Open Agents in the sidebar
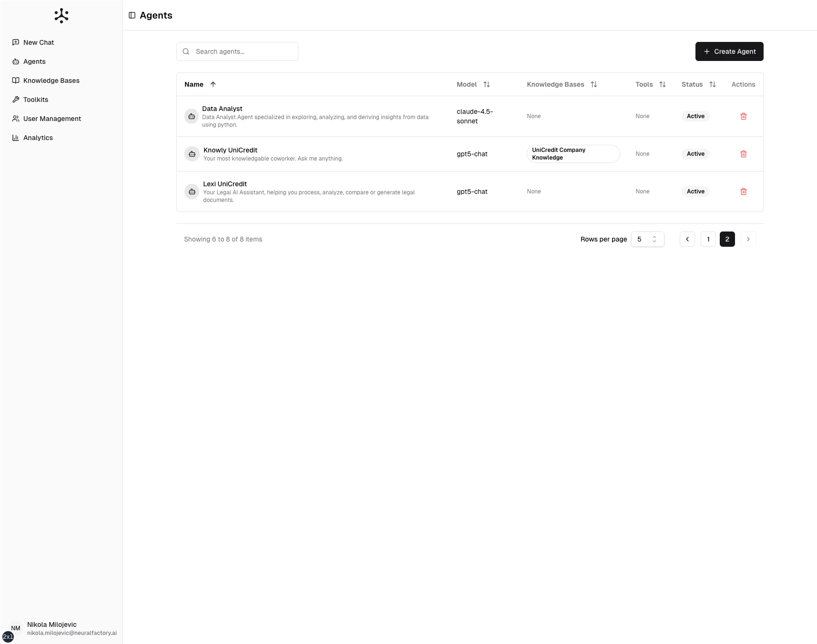Screen dimensions: 817x644 tap(61, 61)
